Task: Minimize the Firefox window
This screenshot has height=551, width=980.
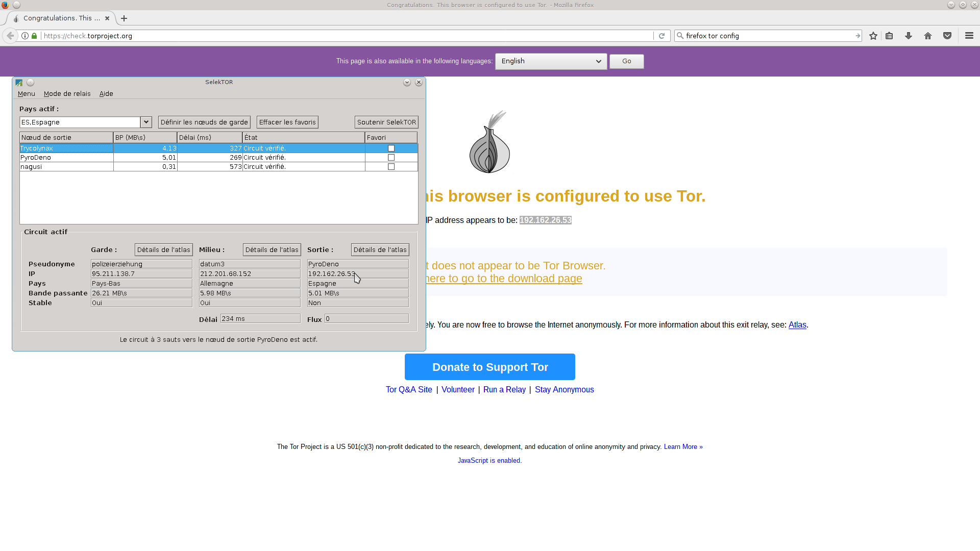Action: pos(951,5)
